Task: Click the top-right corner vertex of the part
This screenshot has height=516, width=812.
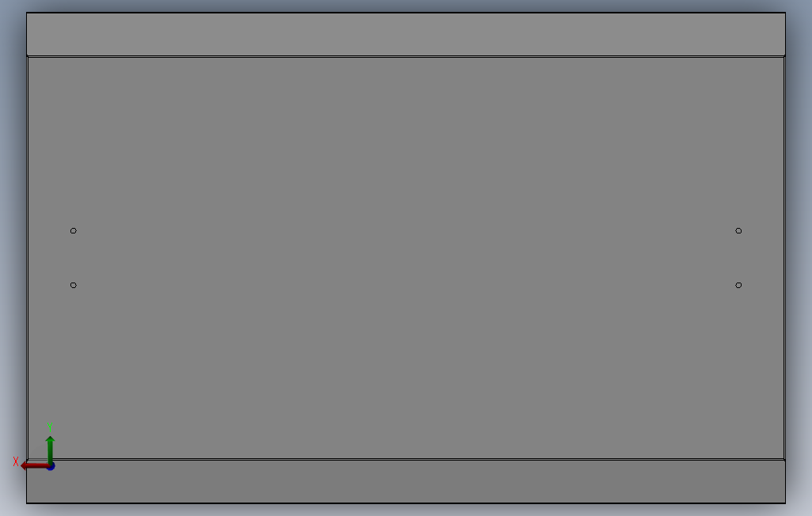Action: coord(786,13)
